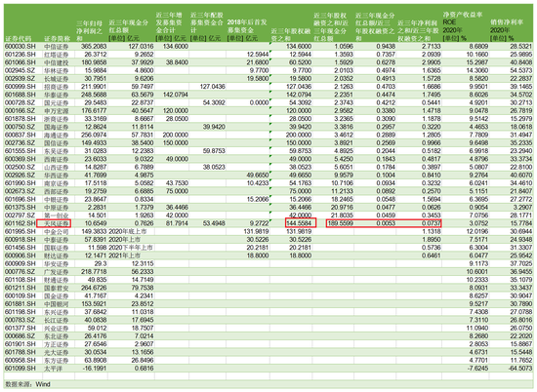Click the ROE value 10.6001
Viewport: 537px width, 392px height.
click(x=477, y=272)
